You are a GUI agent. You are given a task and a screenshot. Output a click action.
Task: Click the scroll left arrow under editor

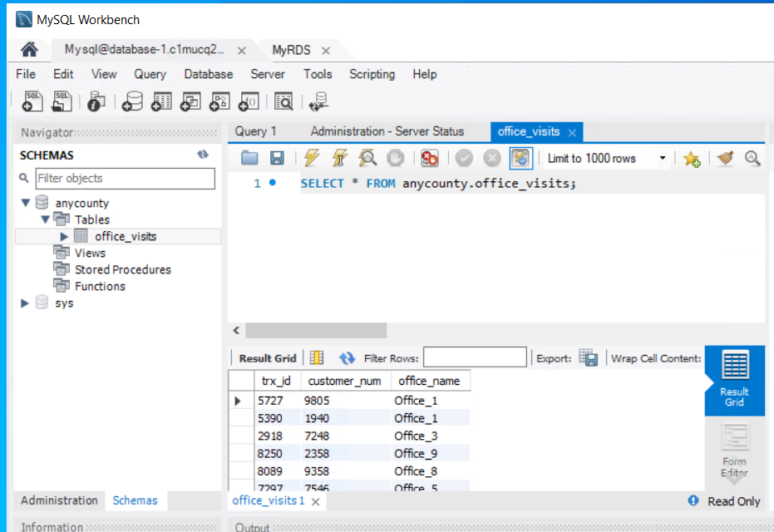click(x=236, y=330)
